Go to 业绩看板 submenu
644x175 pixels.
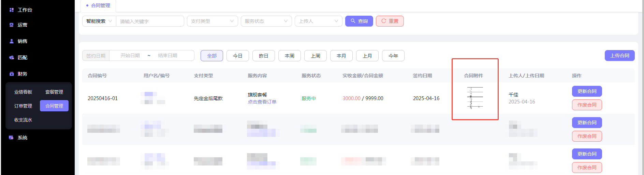coord(23,92)
